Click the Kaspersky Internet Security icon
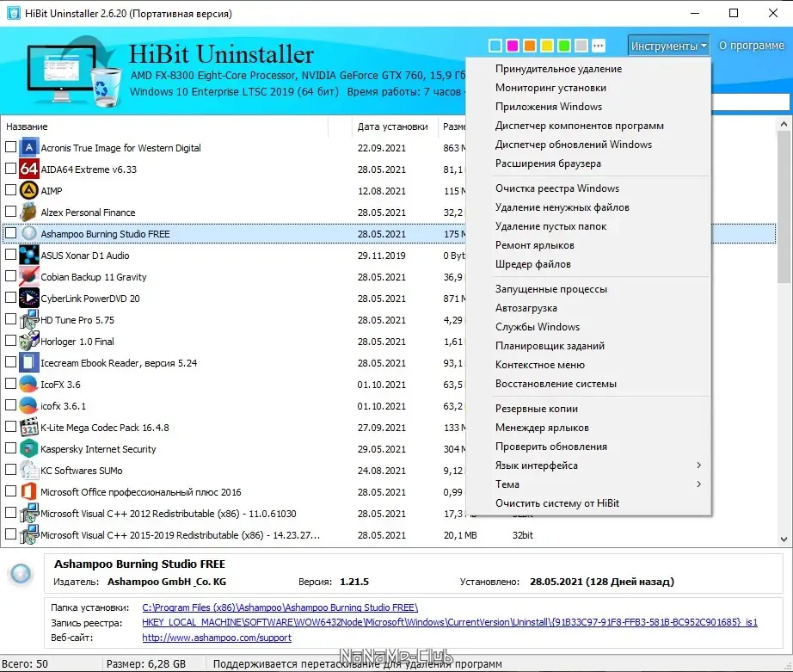 [29, 448]
